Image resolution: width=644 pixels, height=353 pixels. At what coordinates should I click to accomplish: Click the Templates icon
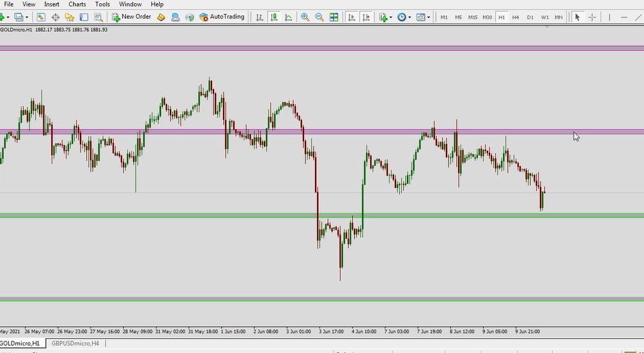(x=420, y=17)
